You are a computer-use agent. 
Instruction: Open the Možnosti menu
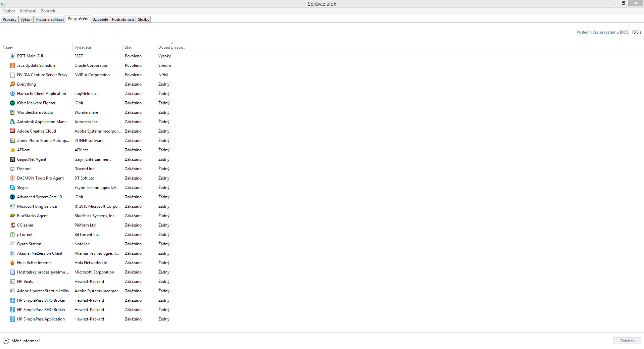click(28, 11)
